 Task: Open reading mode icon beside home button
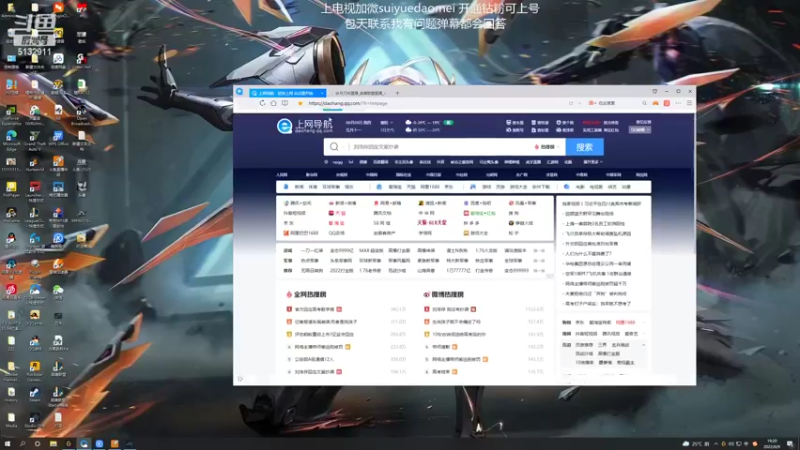click(285, 103)
